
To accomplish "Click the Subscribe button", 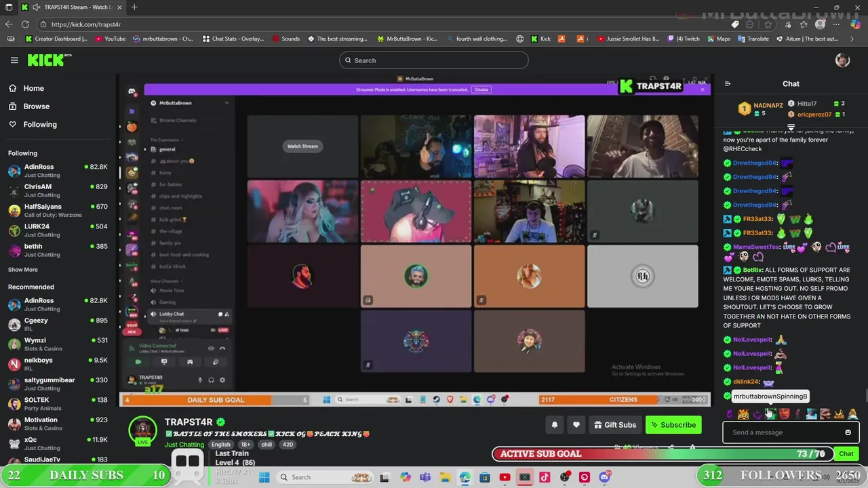I will 673,425.
